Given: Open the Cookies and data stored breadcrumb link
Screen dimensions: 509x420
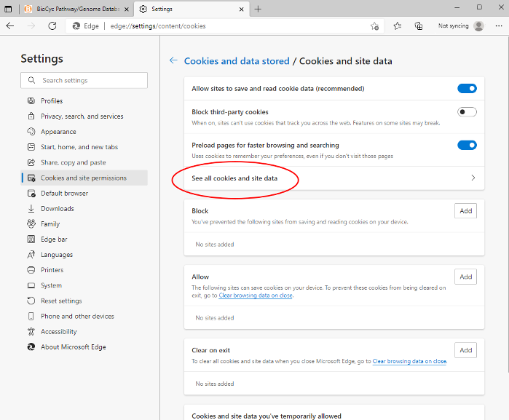Looking at the screenshot, I should point(237,61).
